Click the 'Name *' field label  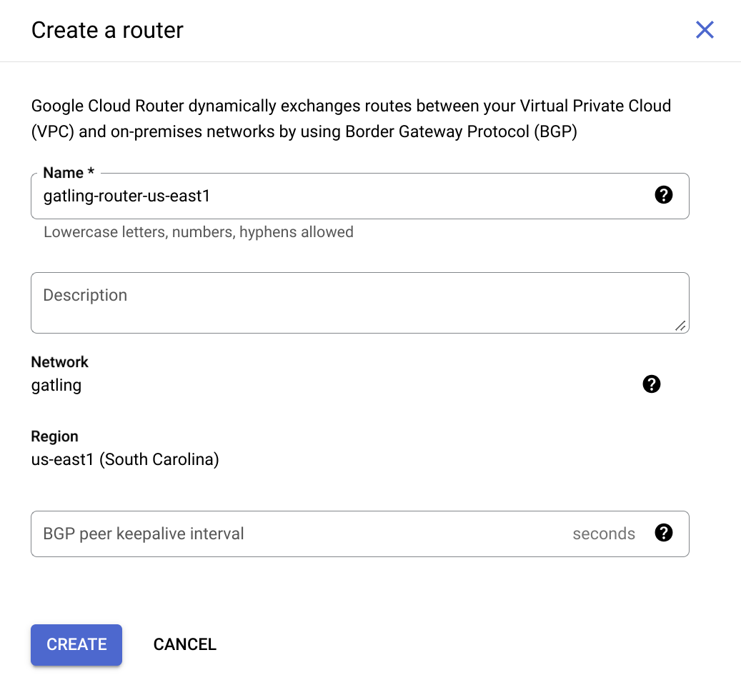click(x=69, y=173)
